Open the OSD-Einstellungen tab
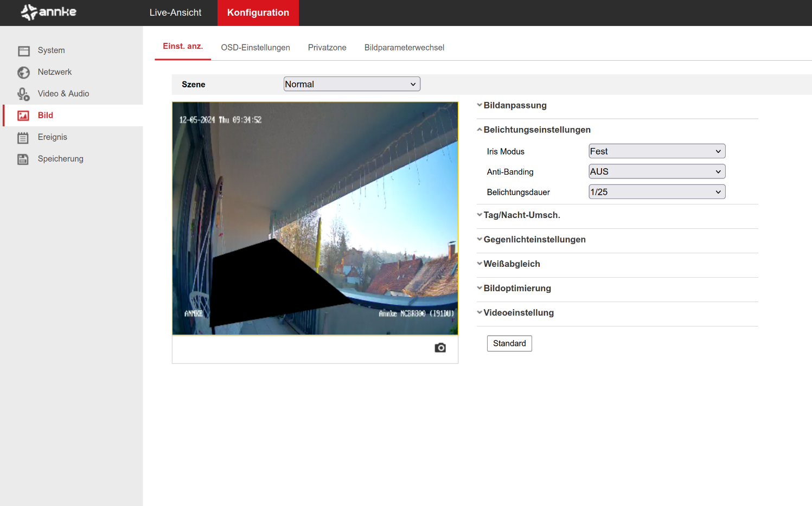Viewport: 812px width, 506px height. [x=255, y=48]
